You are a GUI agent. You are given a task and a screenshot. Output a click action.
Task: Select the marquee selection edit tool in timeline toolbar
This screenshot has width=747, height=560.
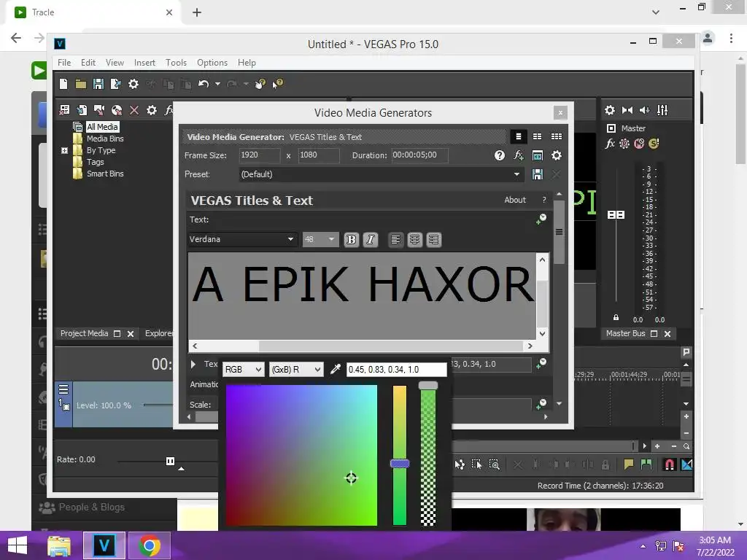pyautogui.click(x=476, y=464)
